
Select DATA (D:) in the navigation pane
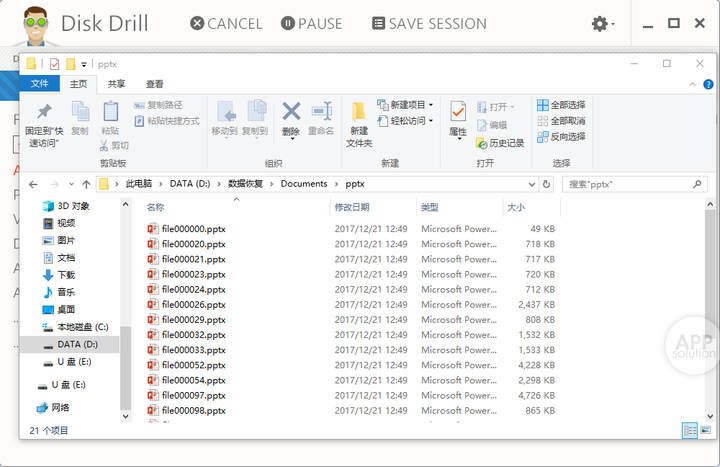click(x=70, y=344)
